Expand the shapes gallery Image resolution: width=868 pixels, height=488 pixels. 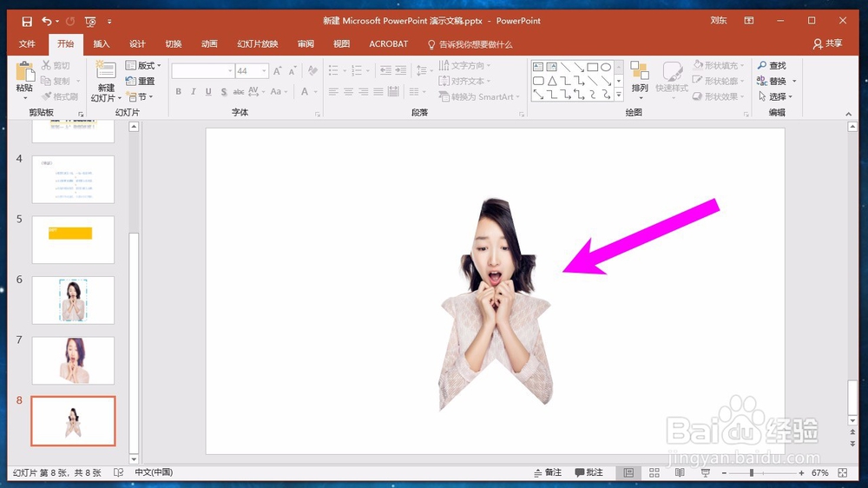click(619, 96)
